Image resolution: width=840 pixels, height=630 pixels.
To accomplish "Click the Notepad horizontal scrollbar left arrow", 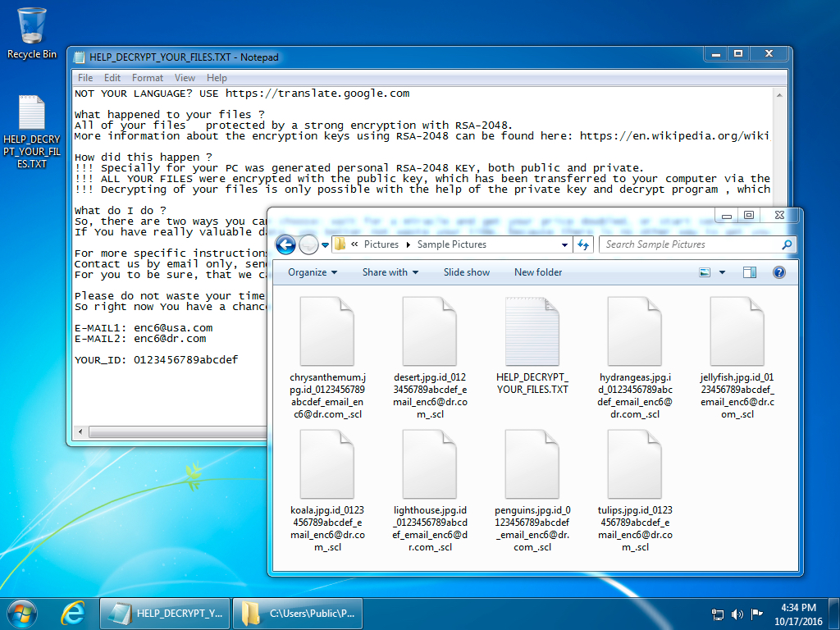I will (80, 431).
